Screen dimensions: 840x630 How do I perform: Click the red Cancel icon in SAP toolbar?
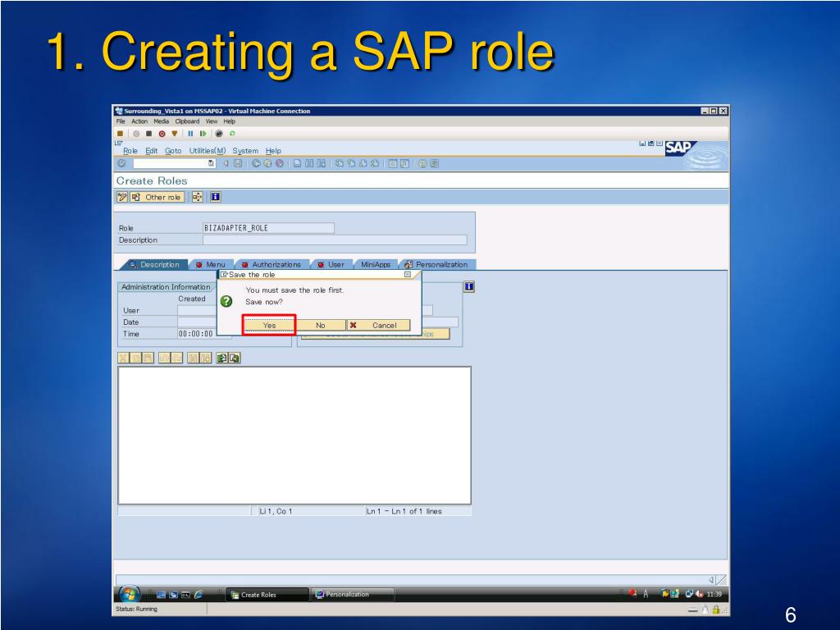pos(280,163)
